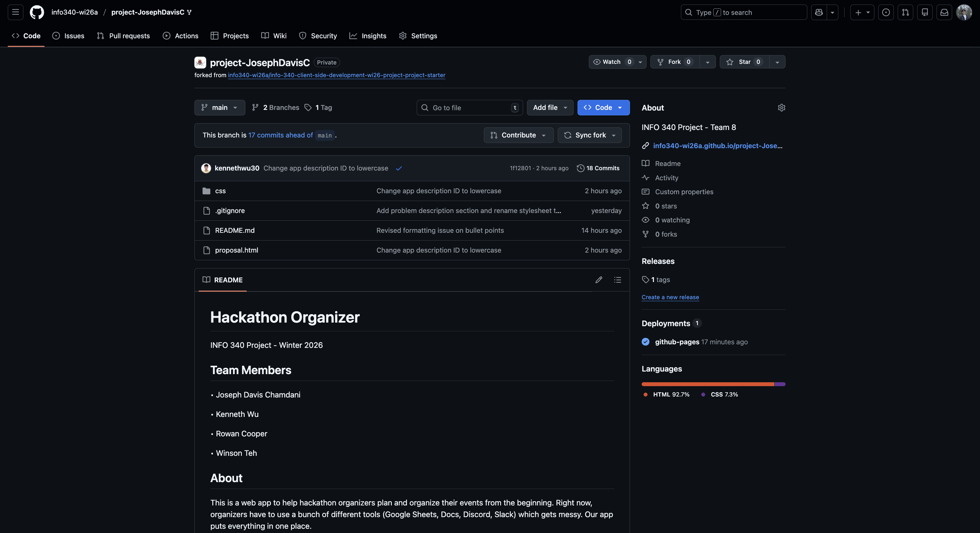Viewport: 980px width, 533px height.
Task: Switch to the Insights tab
Action: [x=367, y=35]
